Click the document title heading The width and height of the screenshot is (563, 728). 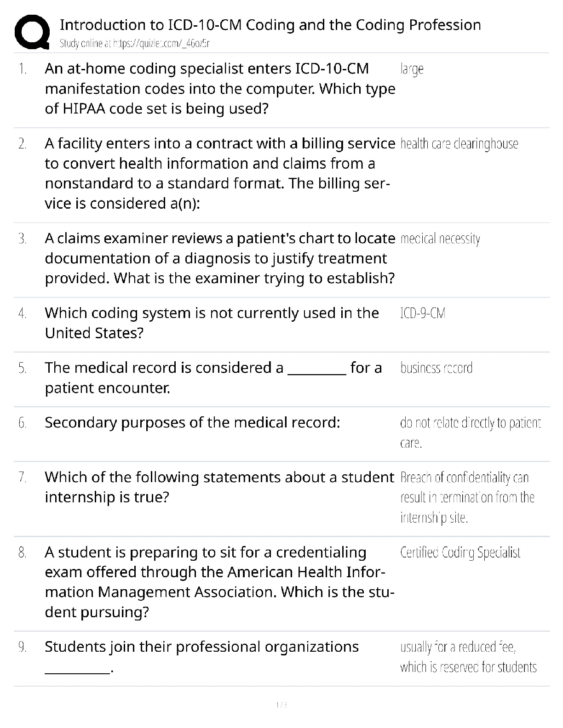[270, 25]
